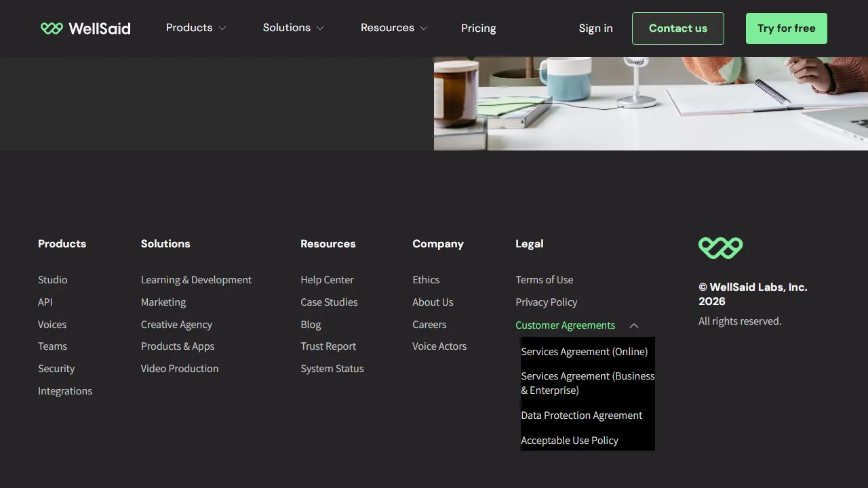Click the WellSaid Labs copyright text

click(x=753, y=294)
